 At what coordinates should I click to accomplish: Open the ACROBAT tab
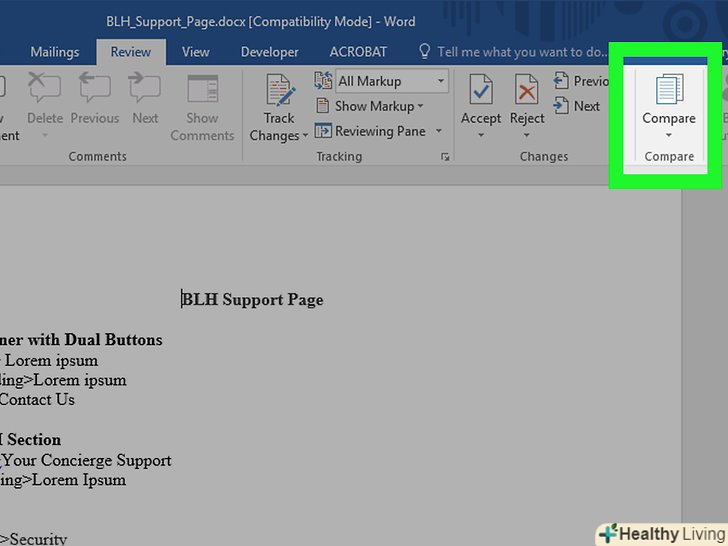tap(359, 52)
